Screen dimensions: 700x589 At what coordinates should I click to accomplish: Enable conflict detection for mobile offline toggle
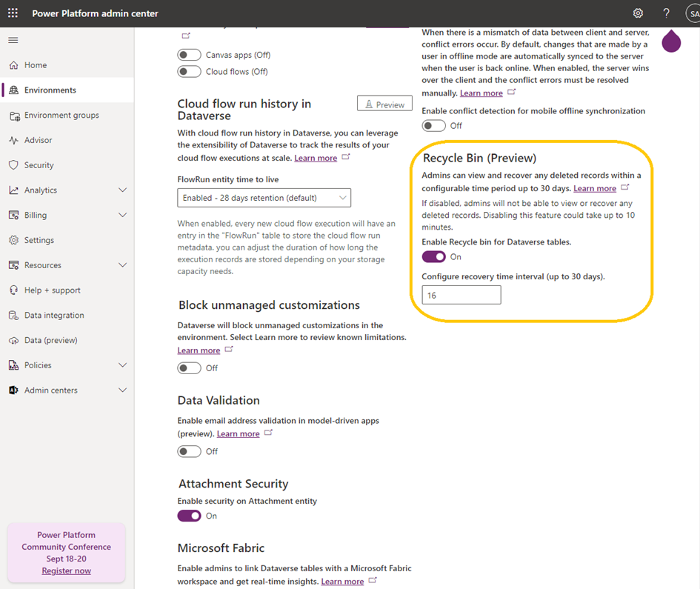433,125
